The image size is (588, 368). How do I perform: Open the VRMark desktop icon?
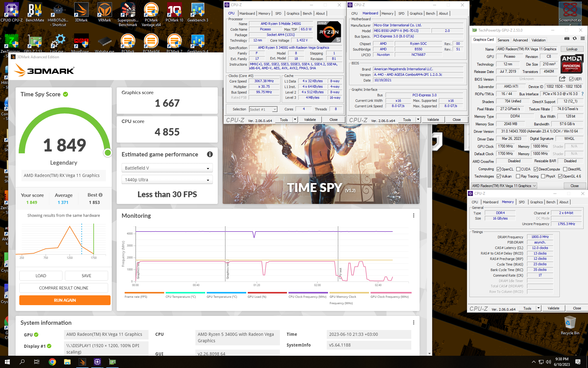point(105,12)
